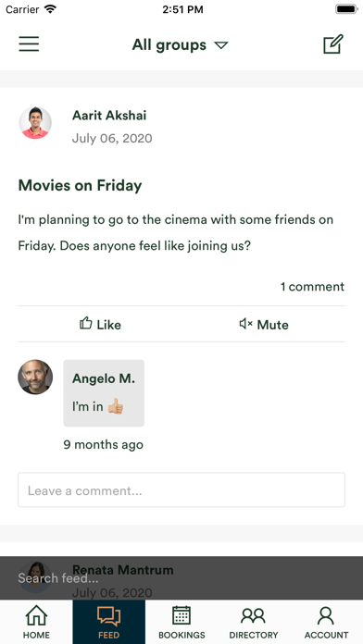The width and height of the screenshot is (363, 644).
Task: Select the All groups title
Action: click(169, 44)
